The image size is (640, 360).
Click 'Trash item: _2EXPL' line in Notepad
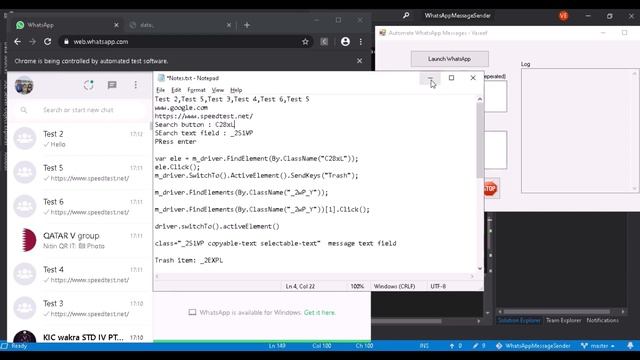pos(189,260)
